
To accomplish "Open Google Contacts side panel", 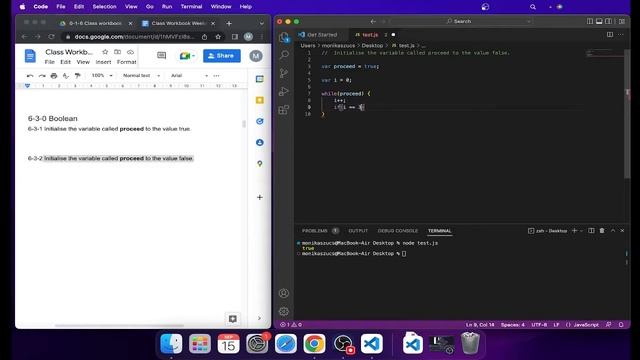I will coord(260,142).
